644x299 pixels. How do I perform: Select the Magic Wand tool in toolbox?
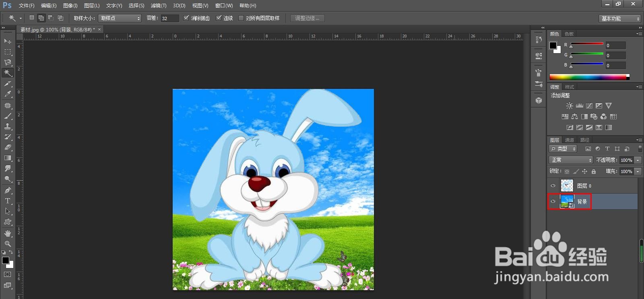[8, 73]
